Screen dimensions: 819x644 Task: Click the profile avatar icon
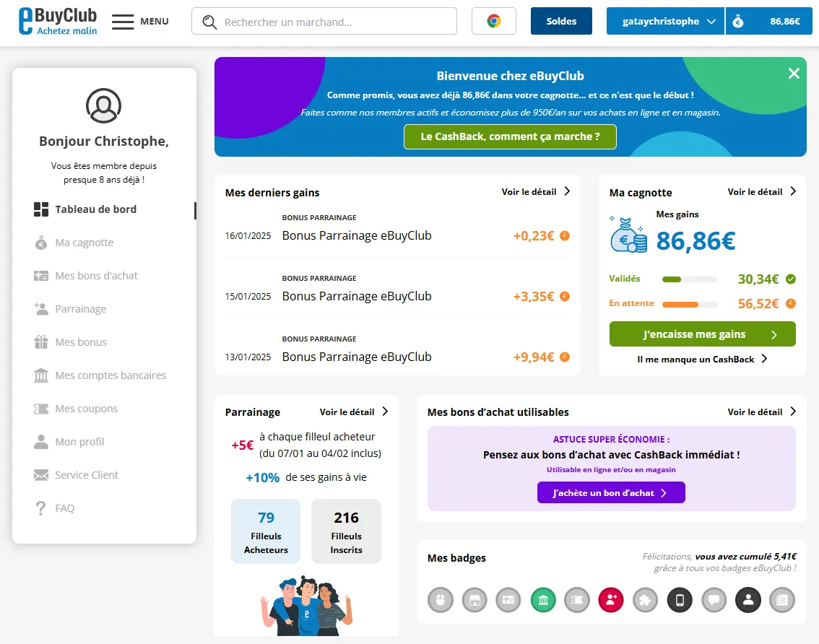click(x=103, y=105)
